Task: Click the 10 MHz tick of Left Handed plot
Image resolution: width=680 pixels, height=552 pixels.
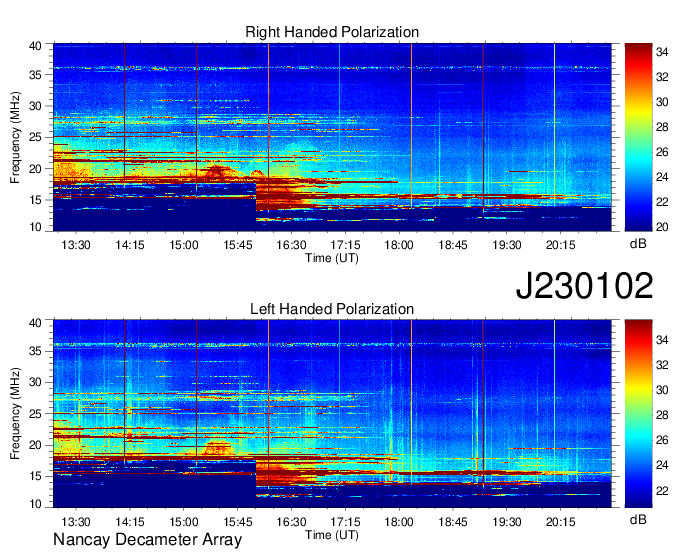Action: tap(35, 504)
